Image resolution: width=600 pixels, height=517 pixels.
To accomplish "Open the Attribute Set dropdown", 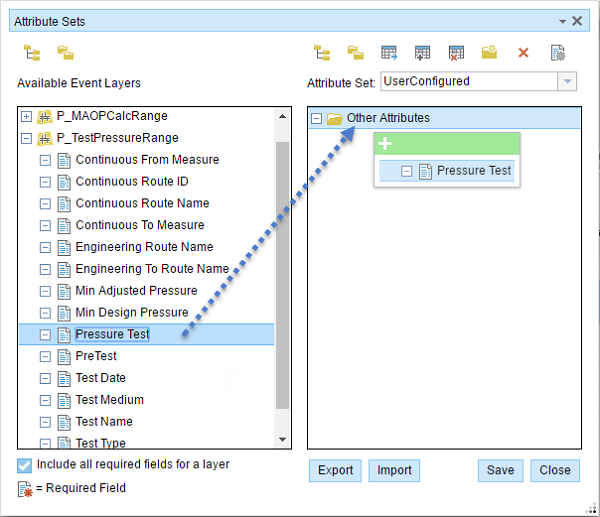I will tap(567, 82).
